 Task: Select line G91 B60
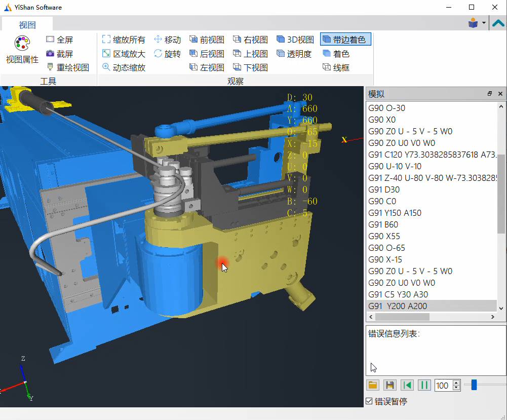point(432,224)
